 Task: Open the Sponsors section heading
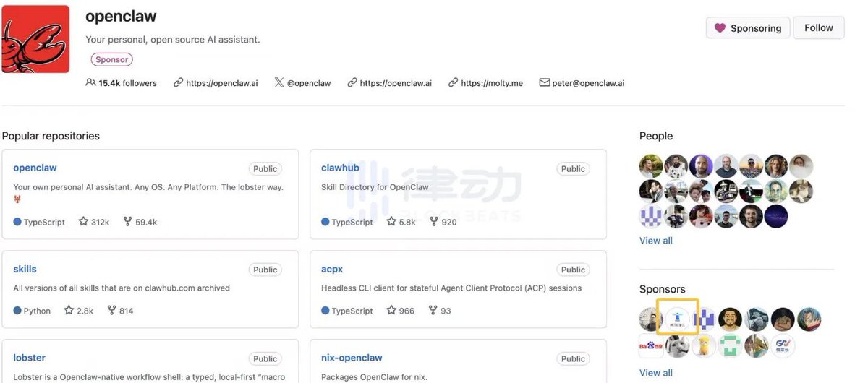[662, 289]
